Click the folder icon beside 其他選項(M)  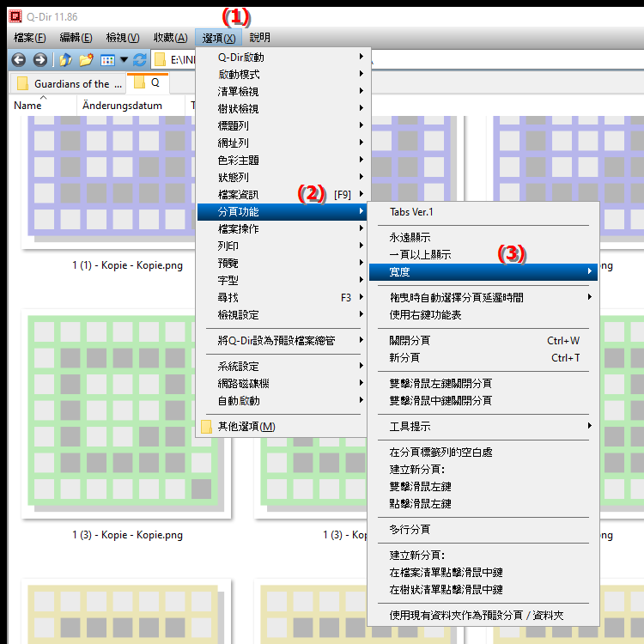point(207,427)
